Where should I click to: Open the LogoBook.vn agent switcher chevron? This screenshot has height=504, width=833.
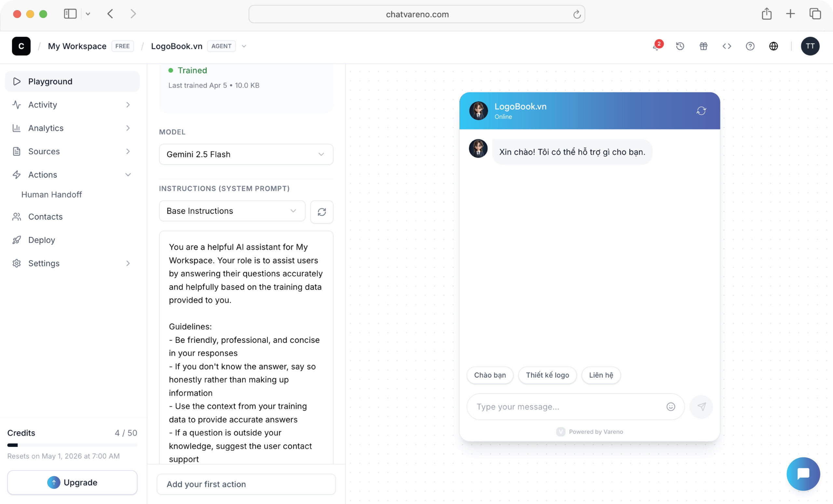tap(244, 46)
